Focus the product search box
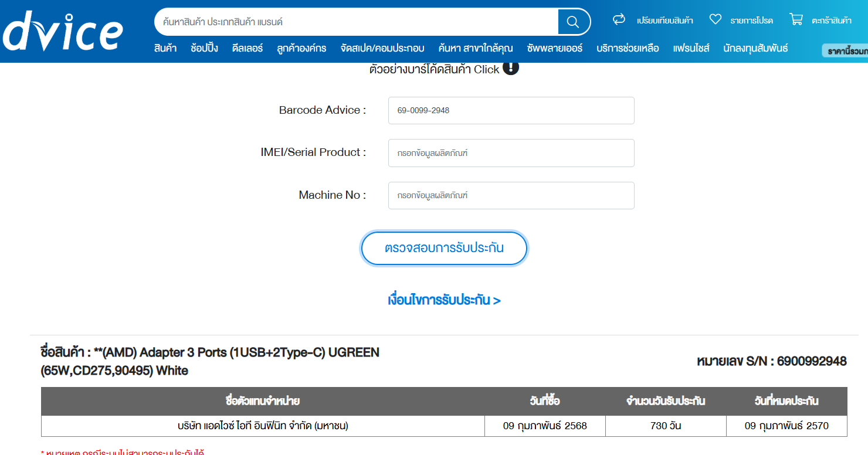868x455 pixels. point(357,22)
